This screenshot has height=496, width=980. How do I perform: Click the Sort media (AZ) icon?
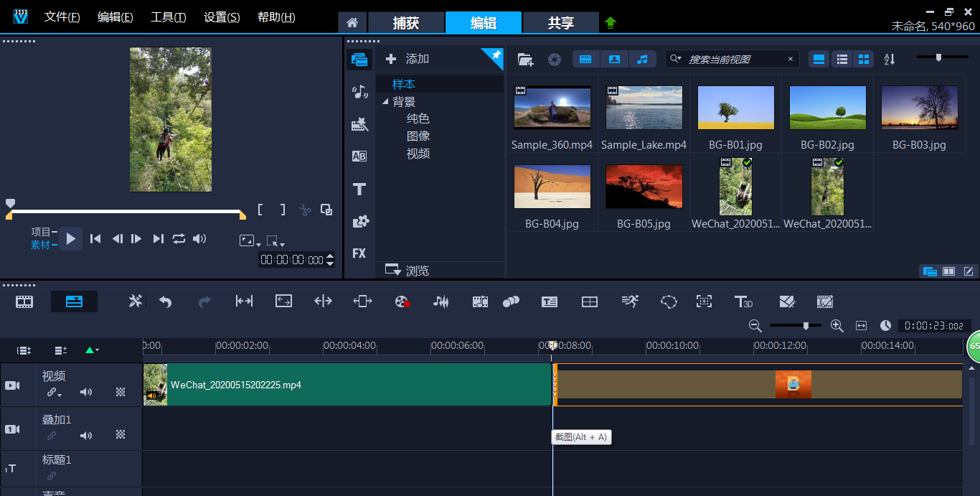click(890, 59)
